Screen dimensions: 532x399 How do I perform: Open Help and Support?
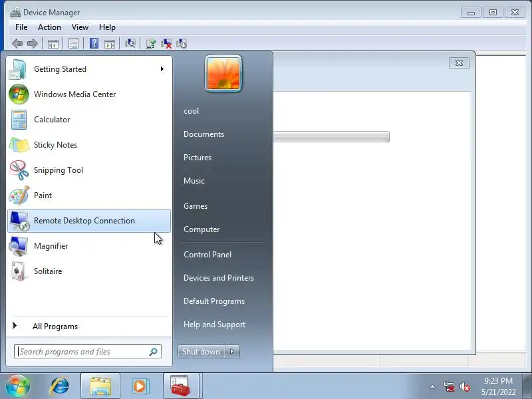click(214, 325)
